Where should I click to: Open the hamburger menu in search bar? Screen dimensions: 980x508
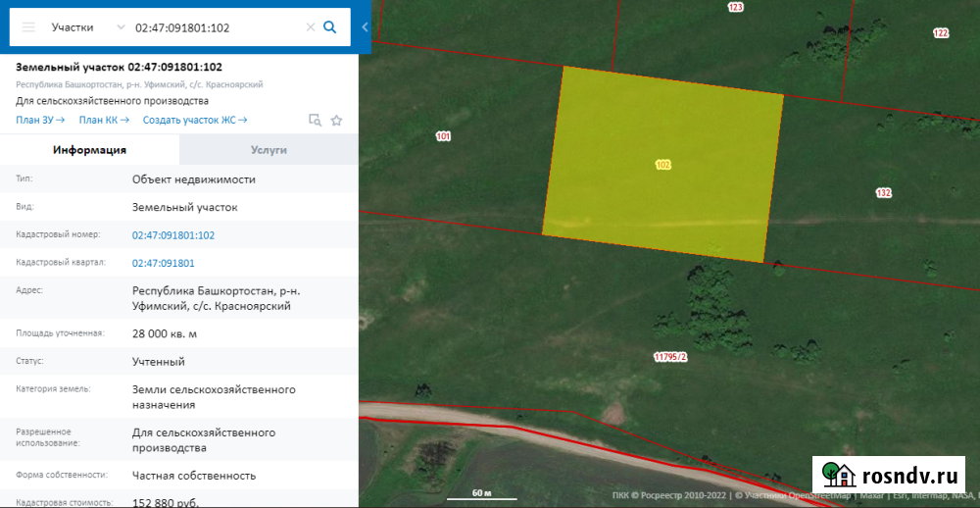pyautogui.click(x=28, y=27)
